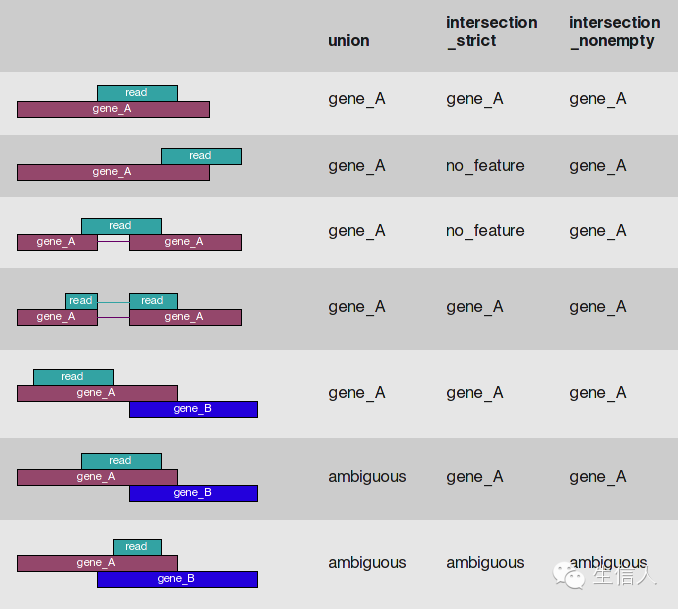This screenshot has width=678, height=609.
Task: Click the right read segment of the split read
Action: pyautogui.click(x=153, y=301)
